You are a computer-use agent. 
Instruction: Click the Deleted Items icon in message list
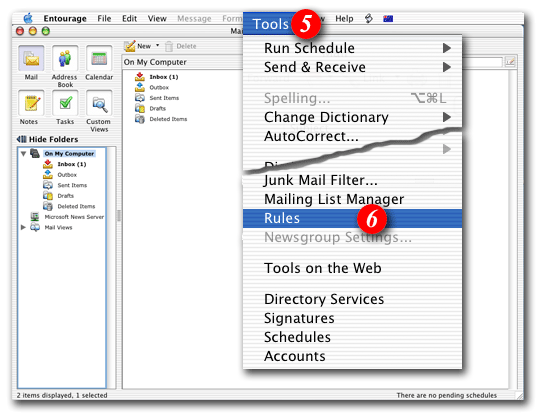(x=140, y=119)
